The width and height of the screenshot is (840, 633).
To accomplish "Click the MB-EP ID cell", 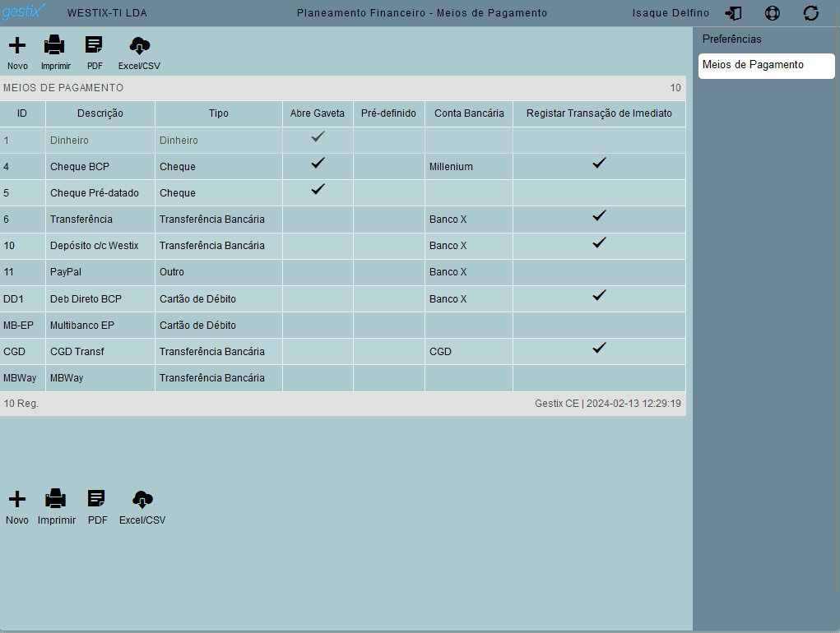I will [x=22, y=325].
